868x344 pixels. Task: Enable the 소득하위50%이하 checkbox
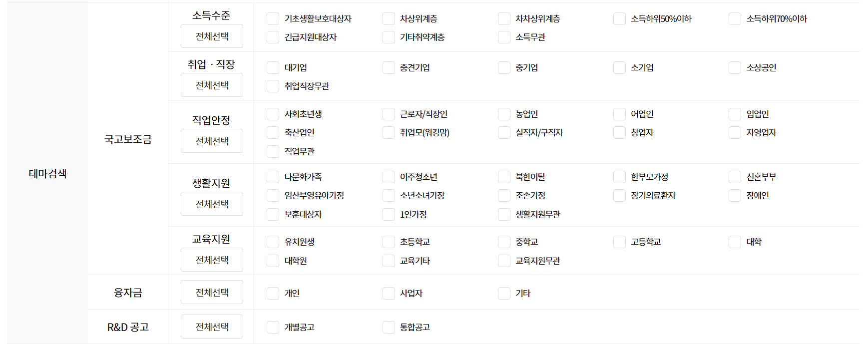(619, 18)
